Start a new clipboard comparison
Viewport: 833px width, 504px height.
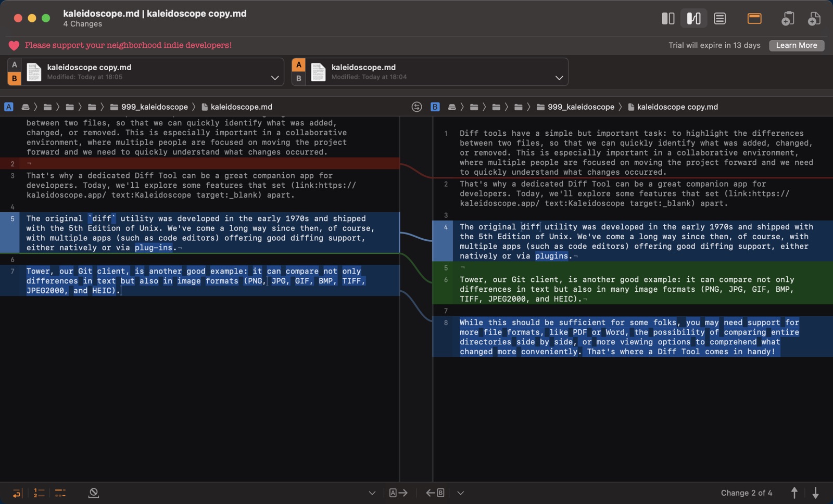pos(788,18)
